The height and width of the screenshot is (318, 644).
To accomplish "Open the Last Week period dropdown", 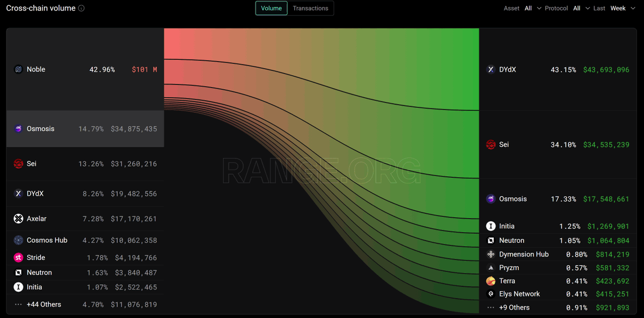I will click(623, 8).
